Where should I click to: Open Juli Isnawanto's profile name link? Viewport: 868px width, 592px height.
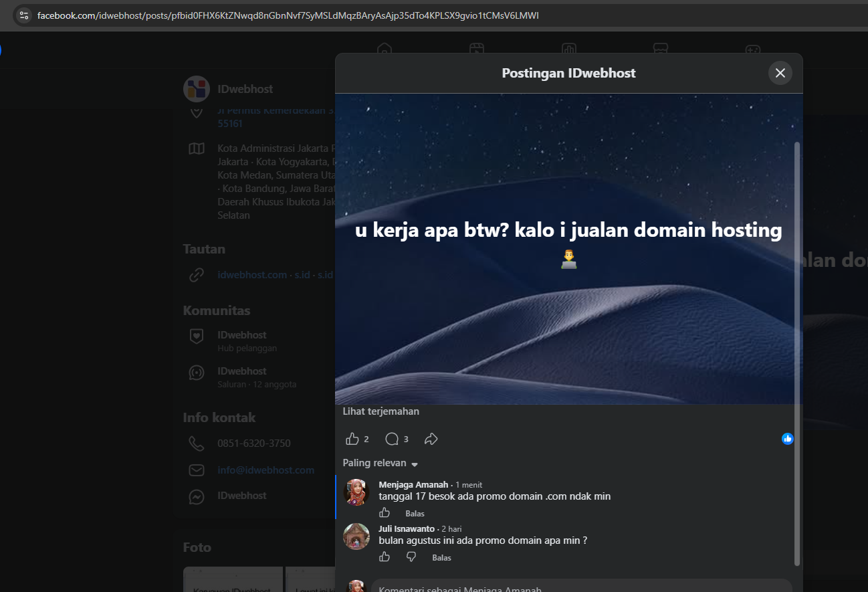[x=407, y=528]
